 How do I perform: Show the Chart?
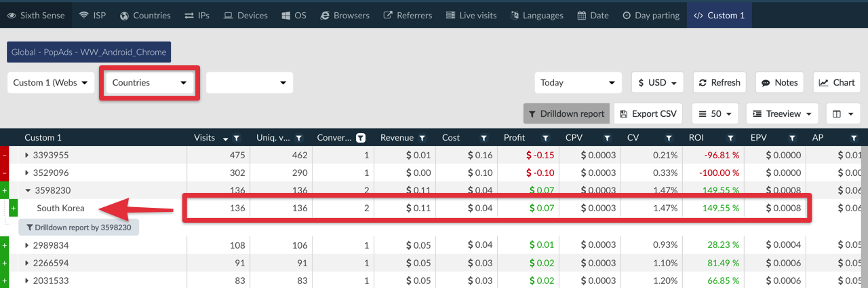(837, 82)
